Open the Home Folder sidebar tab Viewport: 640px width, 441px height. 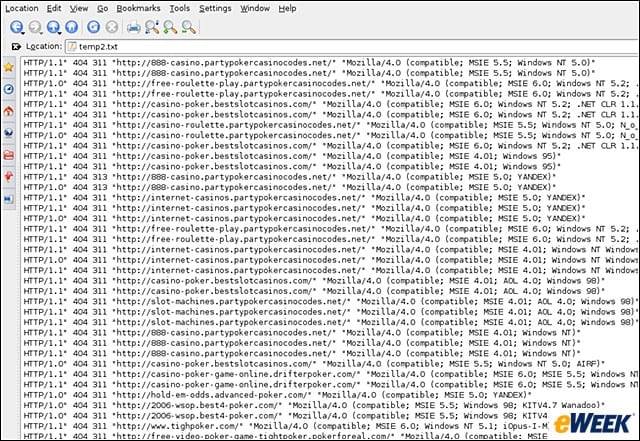click(x=9, y=111)
